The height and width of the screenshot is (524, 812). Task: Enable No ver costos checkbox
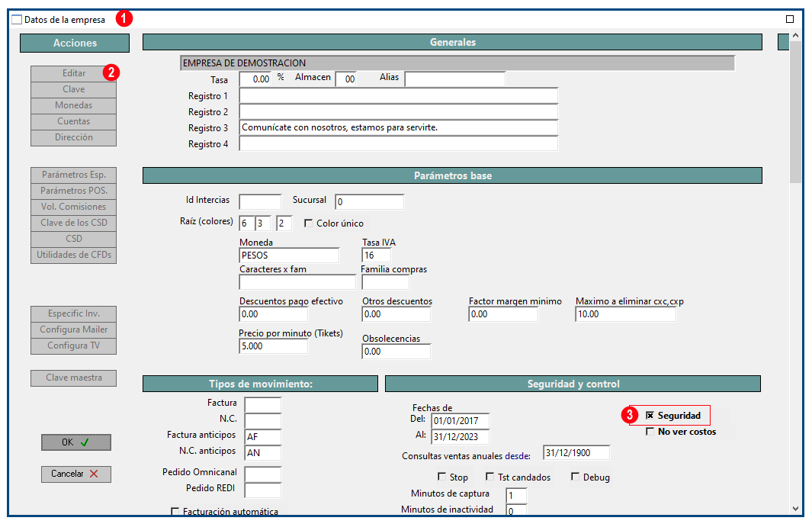coord(650,431)
